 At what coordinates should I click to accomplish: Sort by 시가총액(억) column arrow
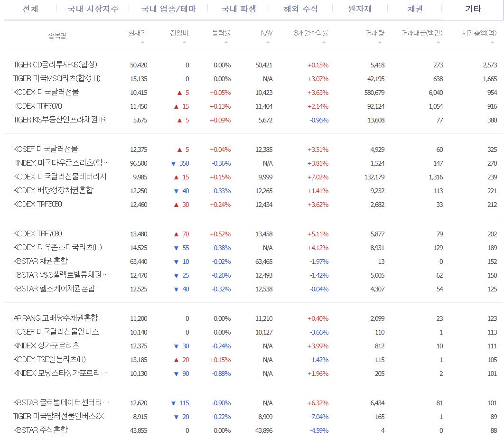tap(492, 42)
